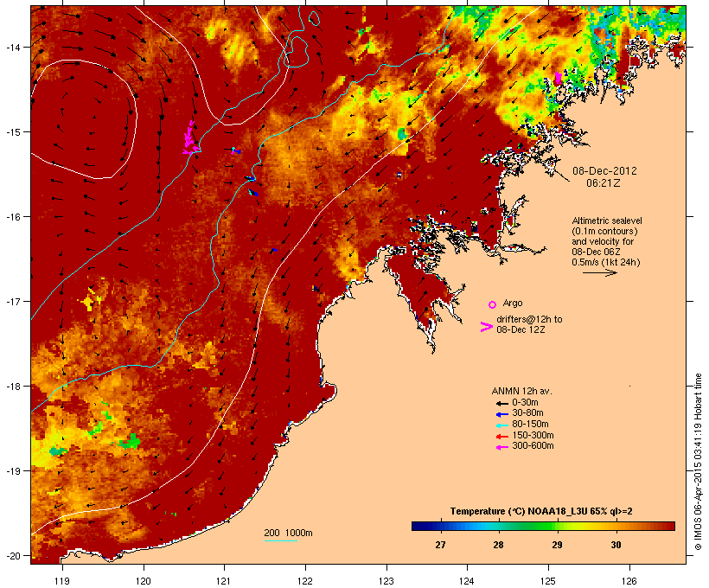Click the latitude axis label -14

(x=12, y=48)
